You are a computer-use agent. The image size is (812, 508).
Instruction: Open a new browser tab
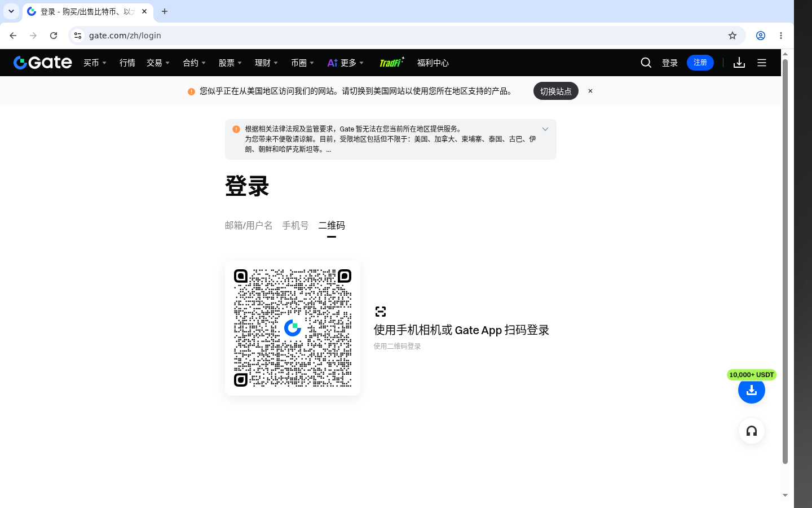[x=165, y=11]
